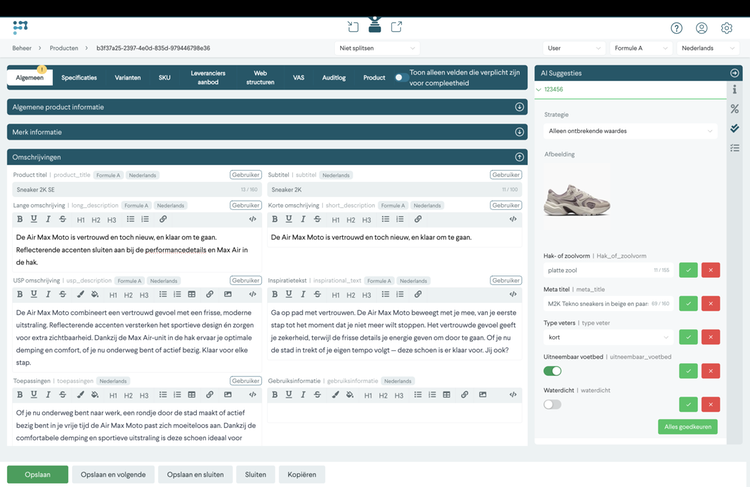Expand Algemene product informatie section
The width and height of the screenshot is (750, 487).
tap(519, 107)
